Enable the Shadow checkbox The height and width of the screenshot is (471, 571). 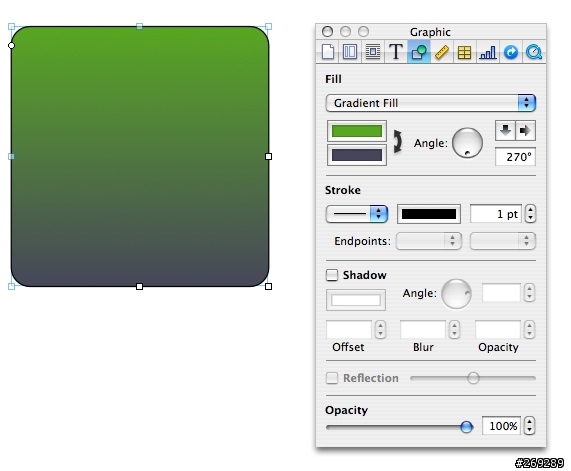pyautogui.click(x=332, y=275)
